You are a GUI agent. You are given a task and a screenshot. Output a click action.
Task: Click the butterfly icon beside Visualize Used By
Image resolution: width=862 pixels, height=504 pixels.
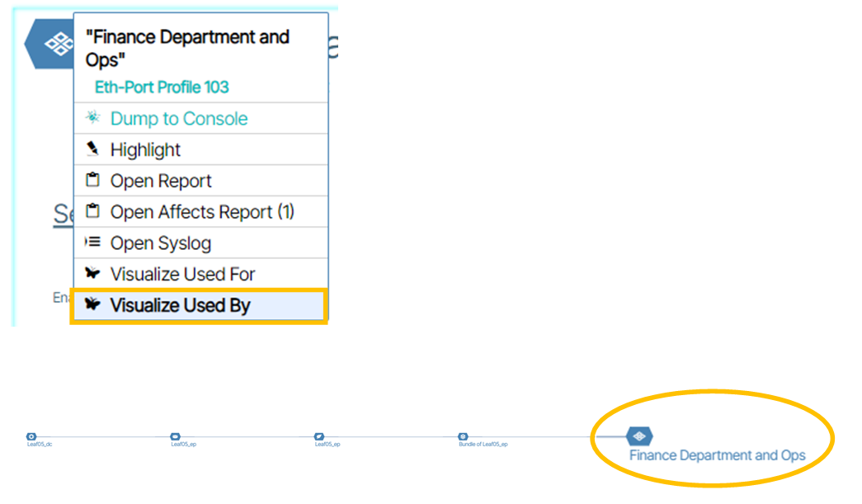[92, 305]
